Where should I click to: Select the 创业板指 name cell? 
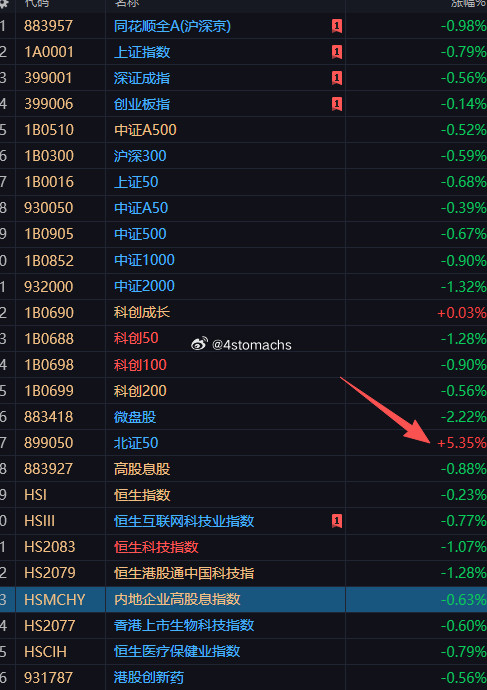(x=142, y=104)
